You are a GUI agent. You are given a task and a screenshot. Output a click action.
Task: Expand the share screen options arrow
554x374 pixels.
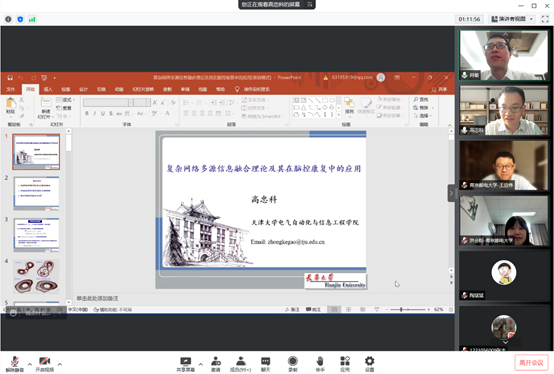[x=201, y=364]
